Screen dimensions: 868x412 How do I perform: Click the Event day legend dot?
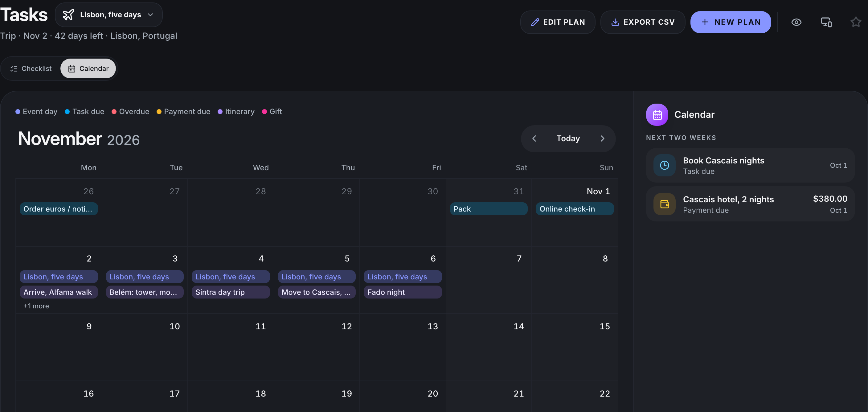[x=18, y=112]
